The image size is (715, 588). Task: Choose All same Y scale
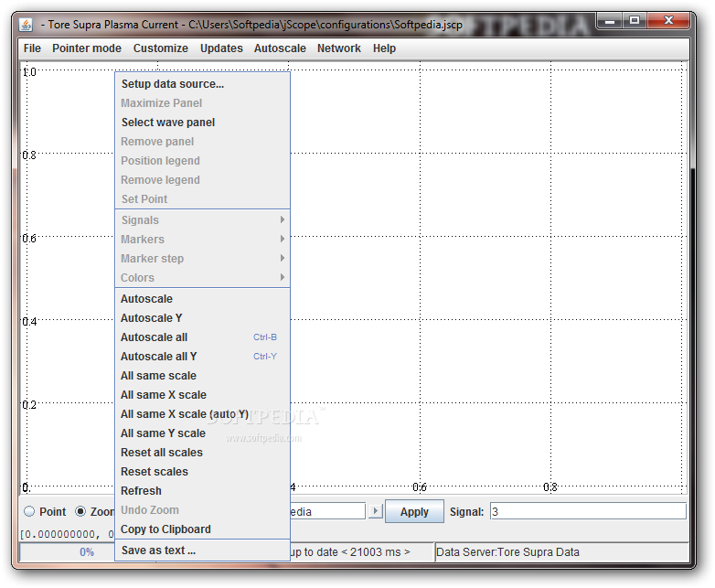coord(202,433)
